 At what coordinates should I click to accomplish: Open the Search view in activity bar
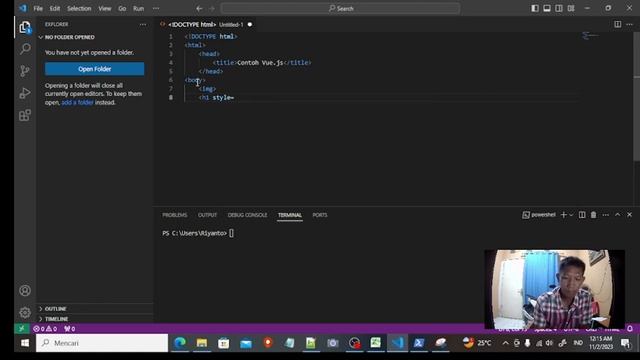[x=25, y=49]
